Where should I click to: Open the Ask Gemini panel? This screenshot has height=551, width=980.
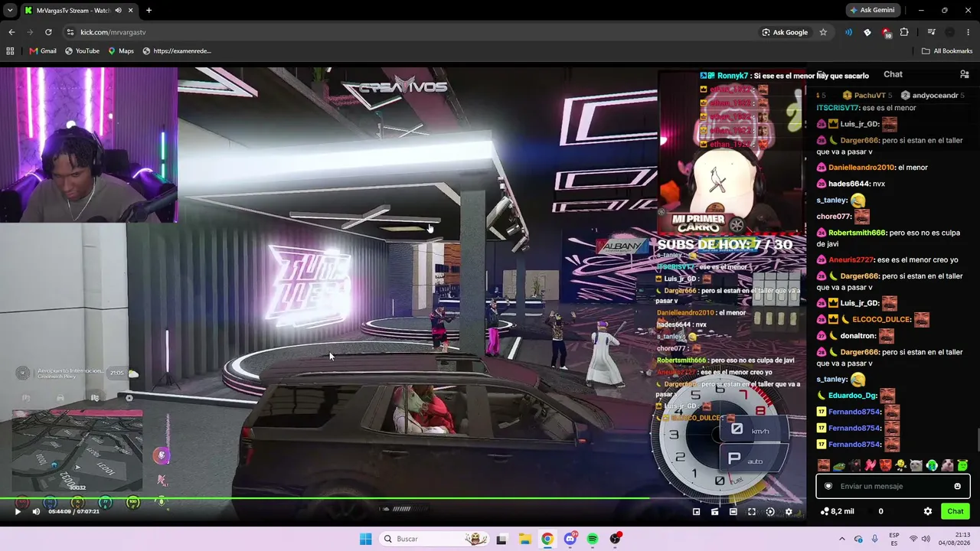[871, 10]
